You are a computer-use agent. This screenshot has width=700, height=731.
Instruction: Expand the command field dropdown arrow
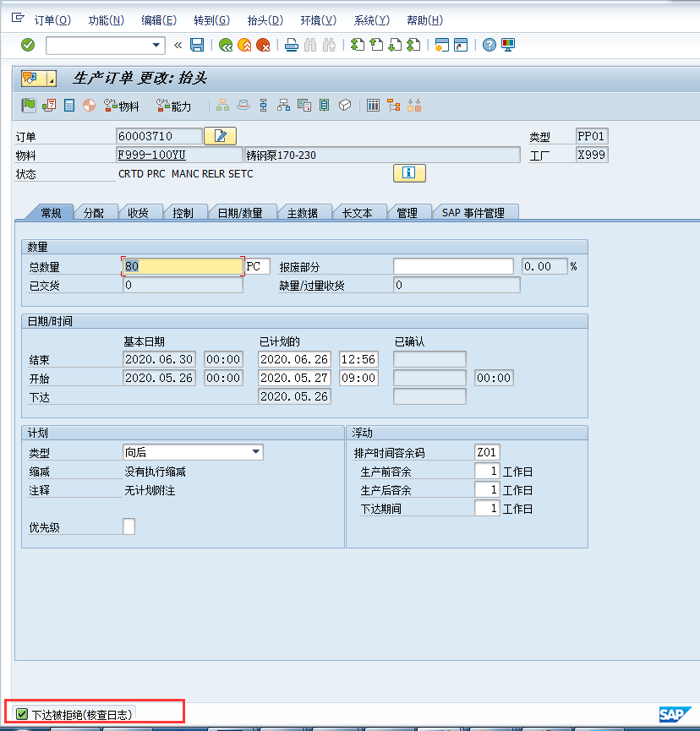point(156,46)
